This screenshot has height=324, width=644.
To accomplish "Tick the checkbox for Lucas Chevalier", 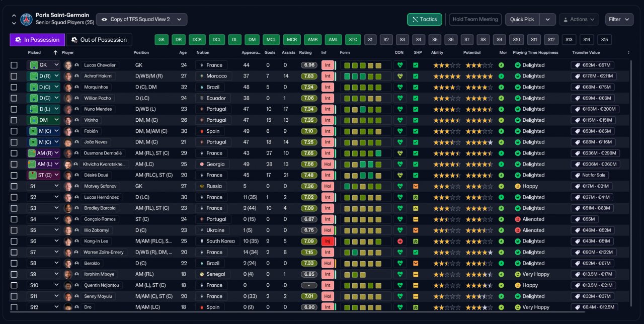I will [x=14, y=65].
